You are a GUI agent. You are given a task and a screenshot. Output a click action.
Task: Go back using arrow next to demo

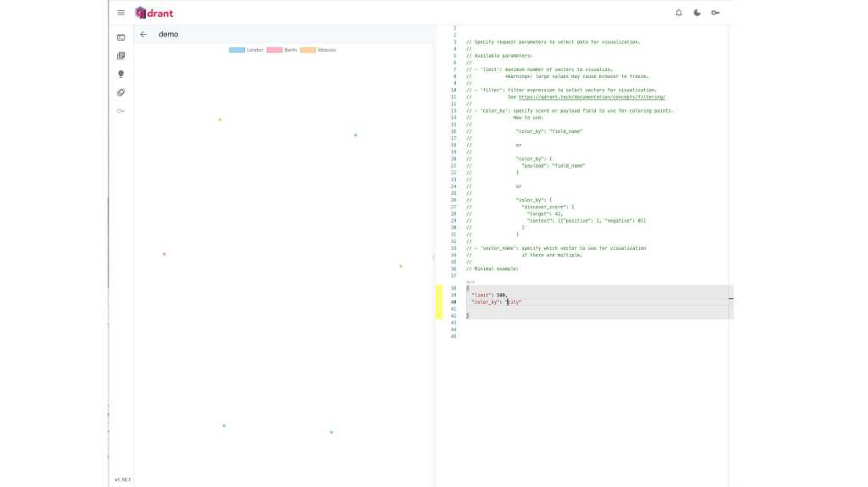pos(143,35)
